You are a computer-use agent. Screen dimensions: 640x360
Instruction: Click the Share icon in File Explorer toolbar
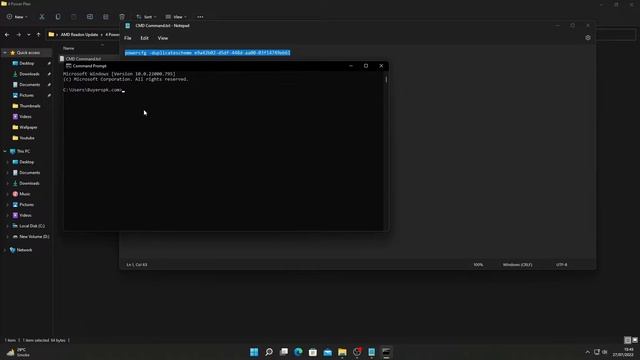coord(106,17)
